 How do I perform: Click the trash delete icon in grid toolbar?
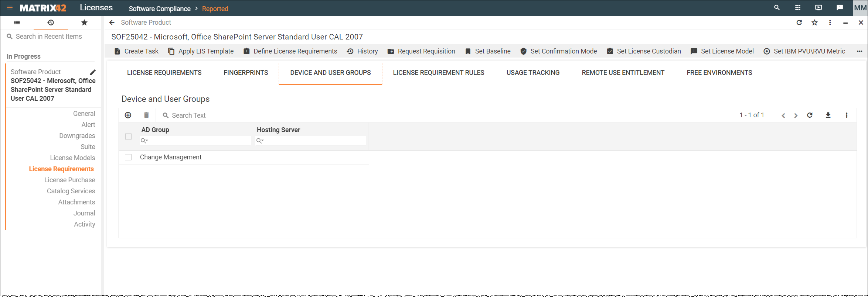[x=146, y=115]
